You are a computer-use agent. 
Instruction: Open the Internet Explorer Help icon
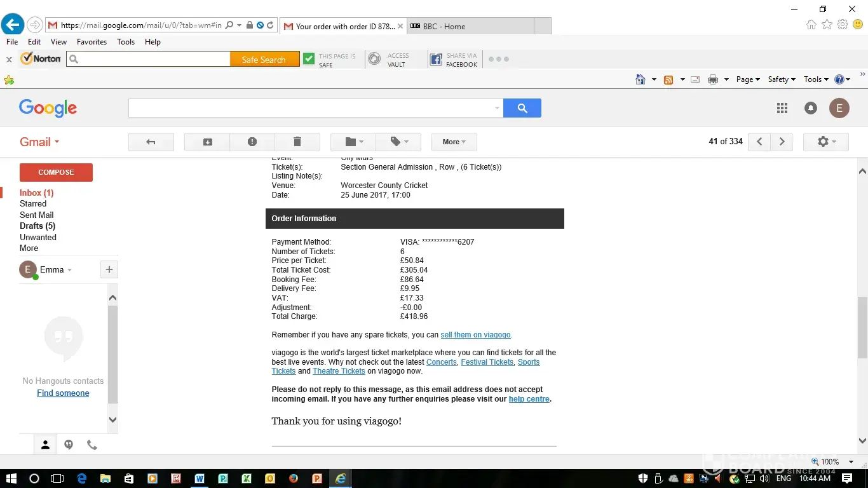pyautogui.click(x=839, y=79)
